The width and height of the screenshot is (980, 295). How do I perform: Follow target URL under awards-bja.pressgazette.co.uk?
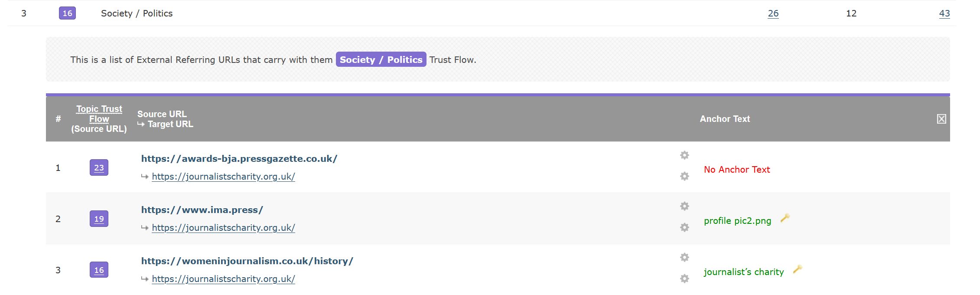click(223, 177)
